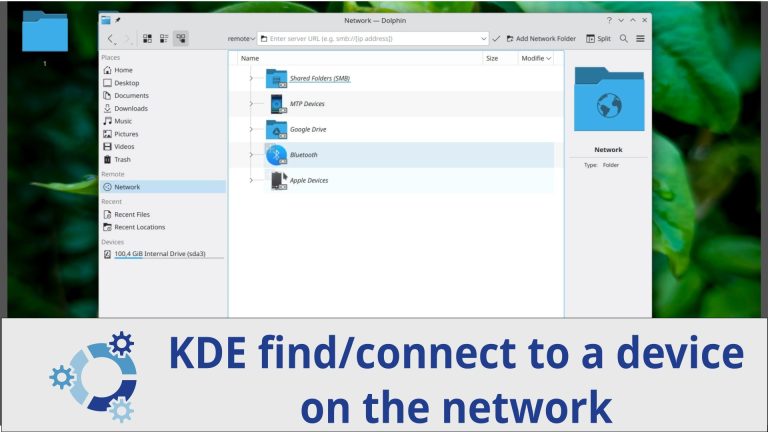Confirm URL with the checkmark icon

(x=496, y=39)
